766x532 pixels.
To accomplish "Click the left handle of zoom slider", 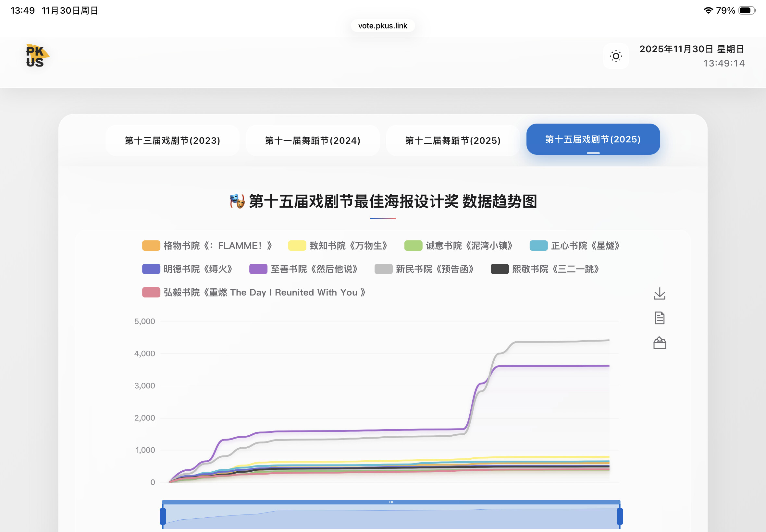I will click(163, 516).
